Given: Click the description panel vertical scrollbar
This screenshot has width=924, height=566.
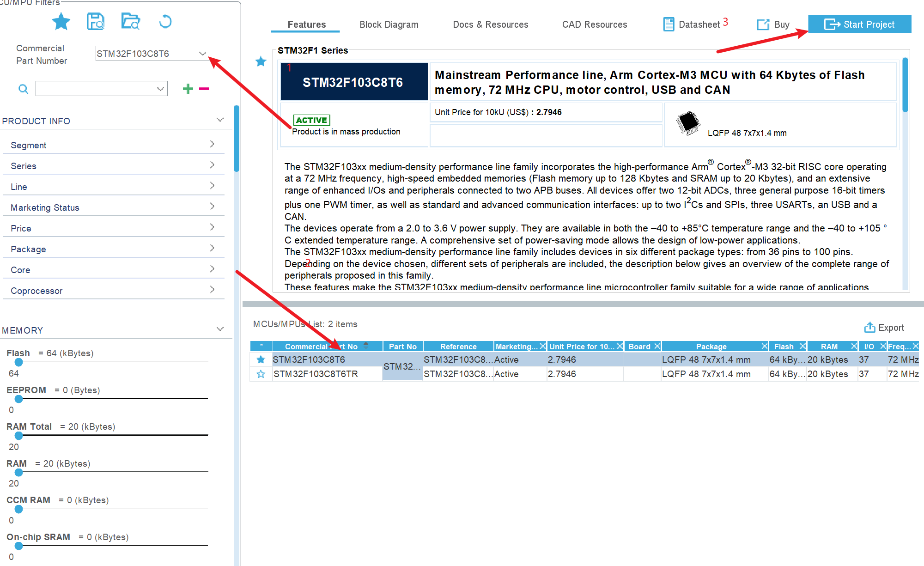Looking at the screenshot, I should click(905, 85).
